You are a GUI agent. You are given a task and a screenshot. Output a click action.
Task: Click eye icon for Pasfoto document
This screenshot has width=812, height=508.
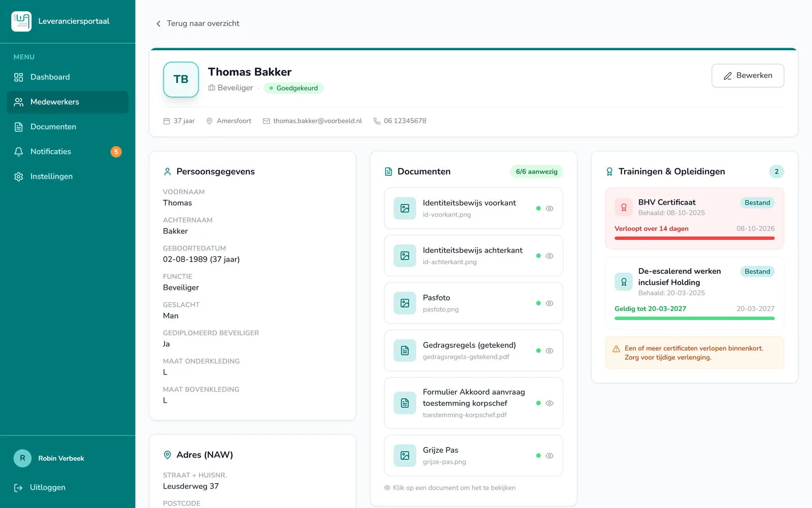[549, 303]
